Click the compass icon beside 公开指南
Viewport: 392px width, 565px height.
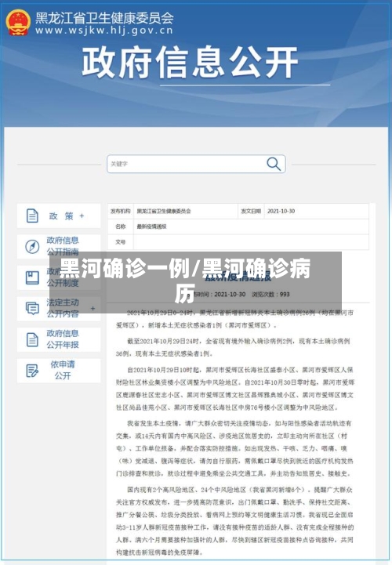[32, 247]
